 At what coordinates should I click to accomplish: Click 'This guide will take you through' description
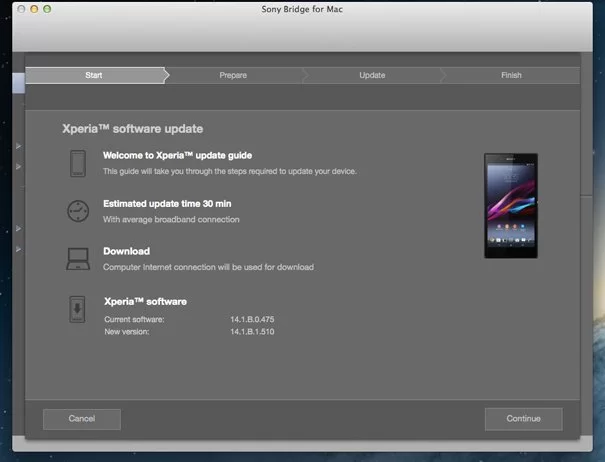(230, 171)
